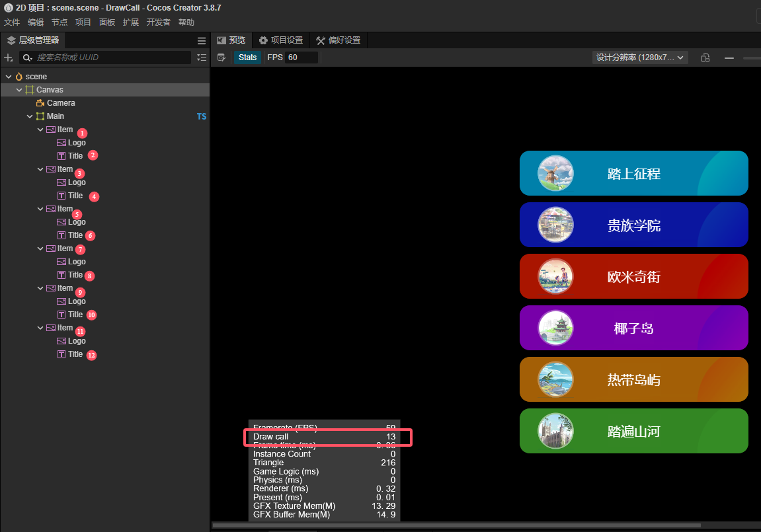Switch to the 偏好设置 tab
Screen dimensions: 761x532
coord(339,40)
